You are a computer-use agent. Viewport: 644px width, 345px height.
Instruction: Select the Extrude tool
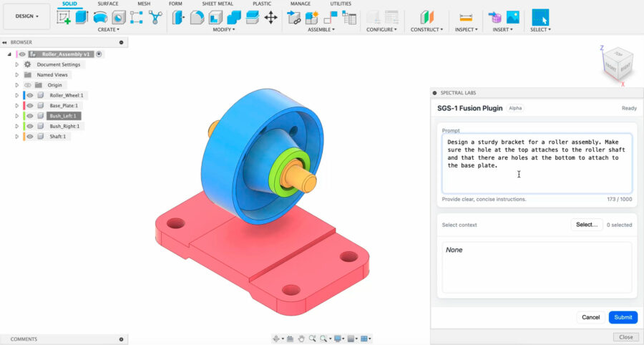click(82, 17)
